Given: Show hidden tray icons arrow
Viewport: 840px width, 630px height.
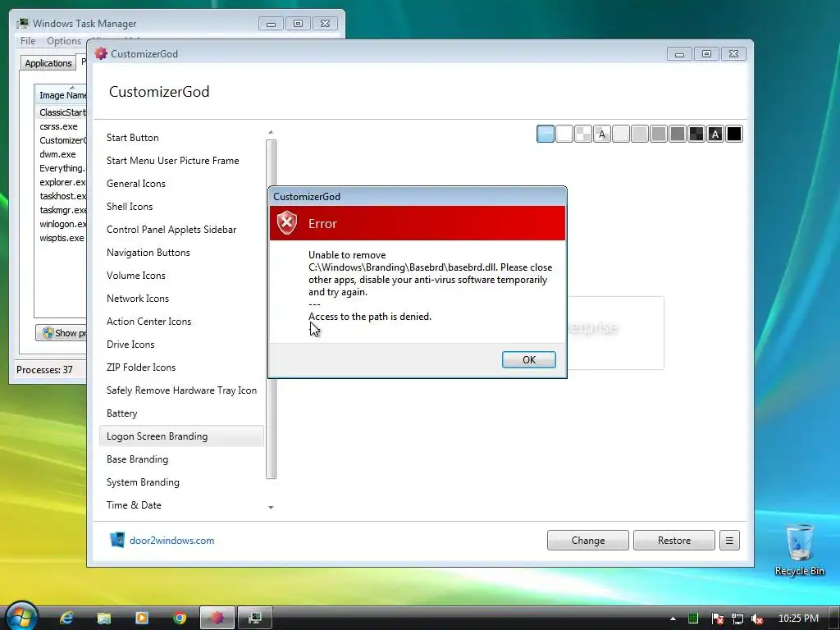Looking at the screenshot, I should 673,619.
